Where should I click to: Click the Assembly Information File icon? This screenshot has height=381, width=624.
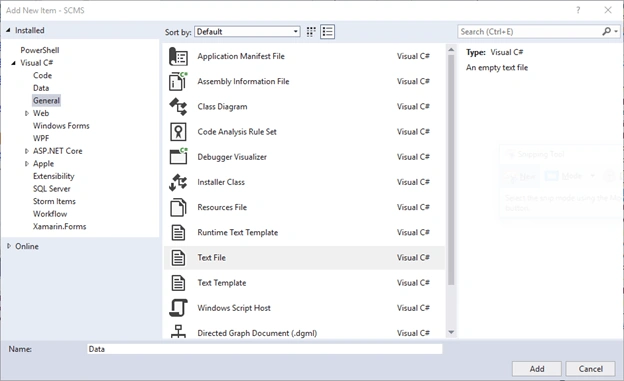178,82
